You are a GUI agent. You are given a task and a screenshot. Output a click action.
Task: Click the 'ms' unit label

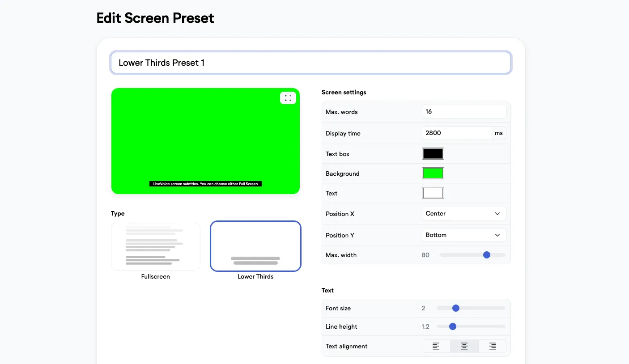click(499, 133)
